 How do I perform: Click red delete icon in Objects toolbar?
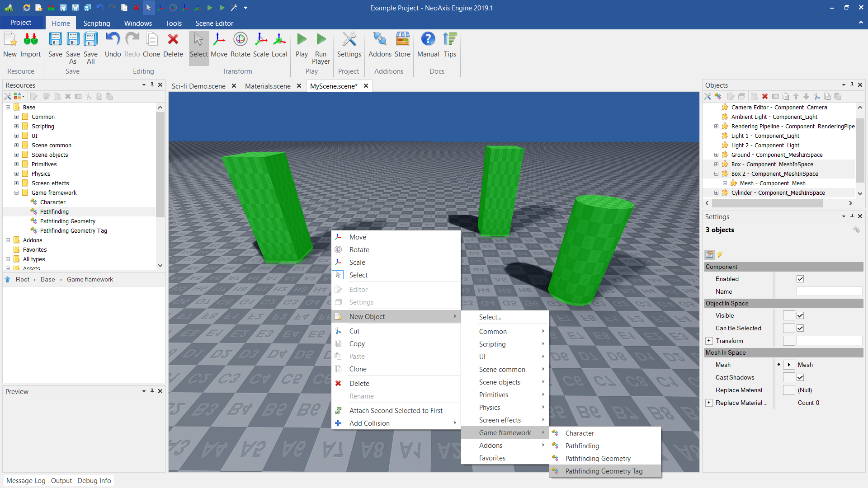point(765,96)
